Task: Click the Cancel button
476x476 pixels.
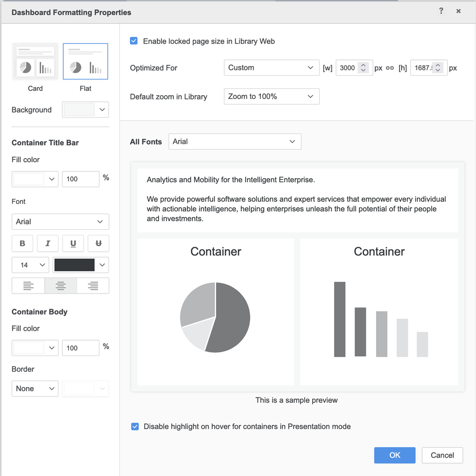Action: pyautogui.click(x=442, y=455)
